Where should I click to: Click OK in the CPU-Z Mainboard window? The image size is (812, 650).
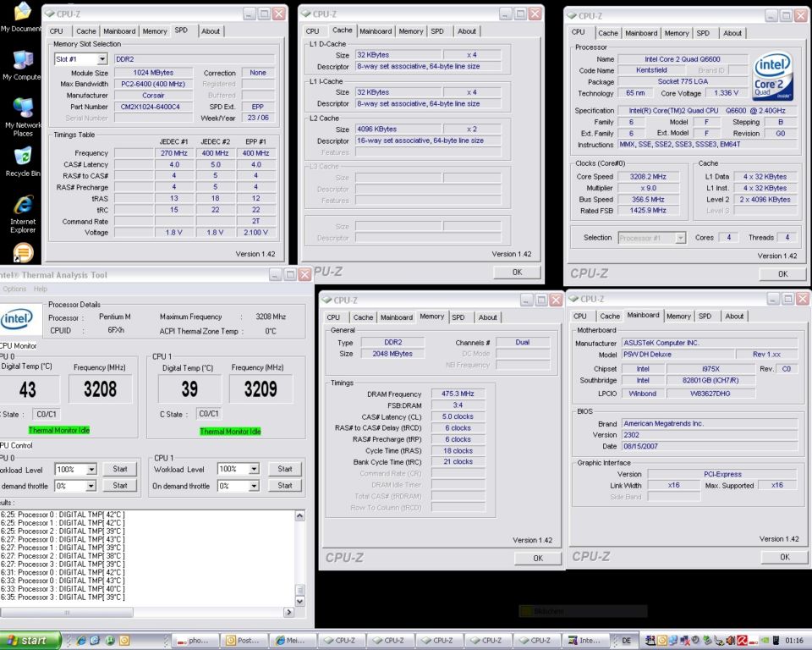pos(785,557)
